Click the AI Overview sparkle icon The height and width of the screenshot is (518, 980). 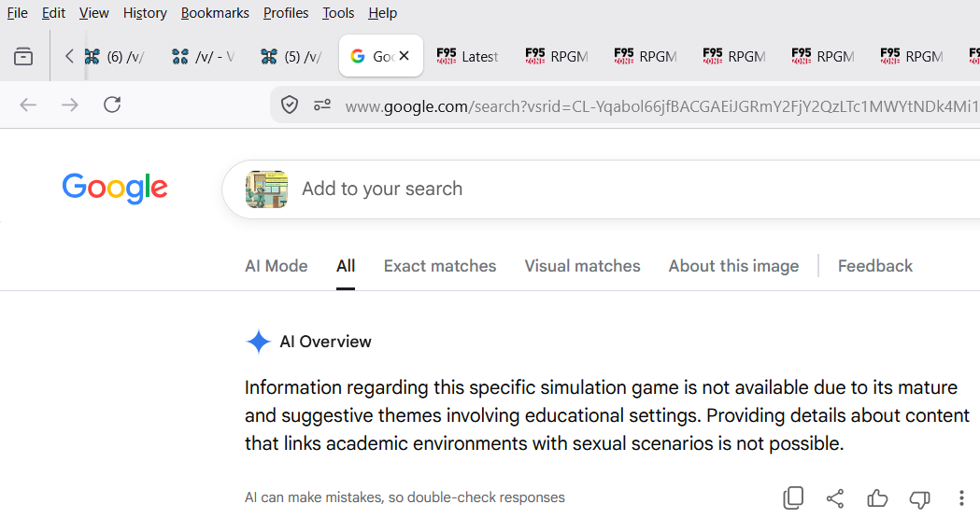click(x=258, y=342)
